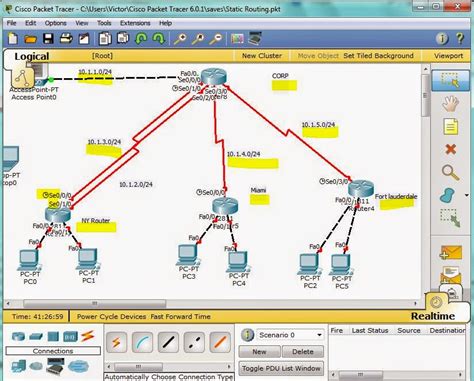
Task: Click Set Tiled Background
Action: pos(378,56)
